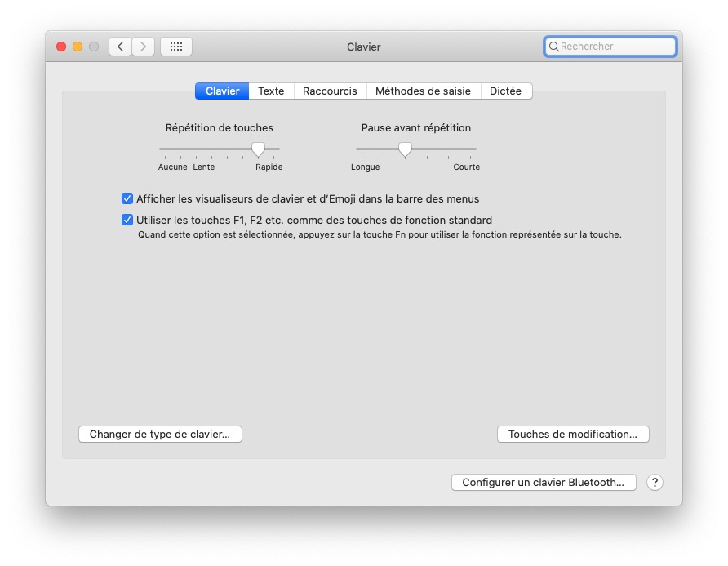728x566 pixels.
Task: Open the Dictée tab
Action: tap(506, 91)
